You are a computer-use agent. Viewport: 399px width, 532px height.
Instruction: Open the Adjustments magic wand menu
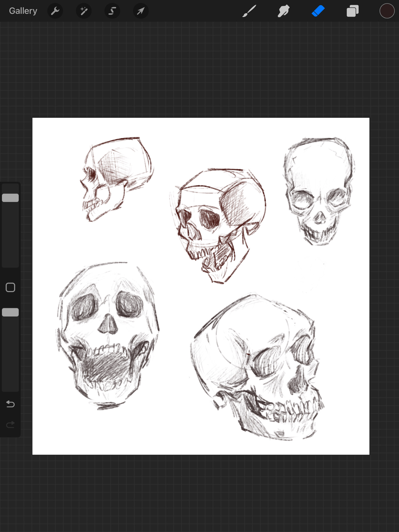click(x=84, y=11)
